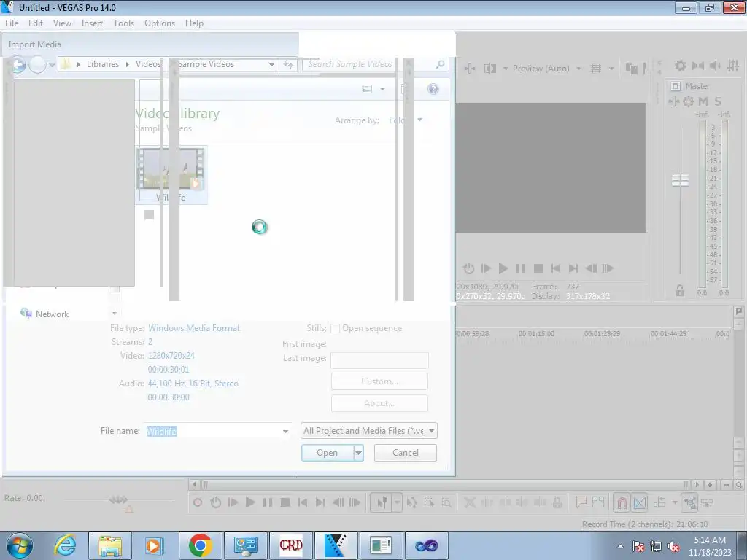Screen dimensions: 747x560
Task: Select the Zoom Edit Tool
Action: click(446, 502)
